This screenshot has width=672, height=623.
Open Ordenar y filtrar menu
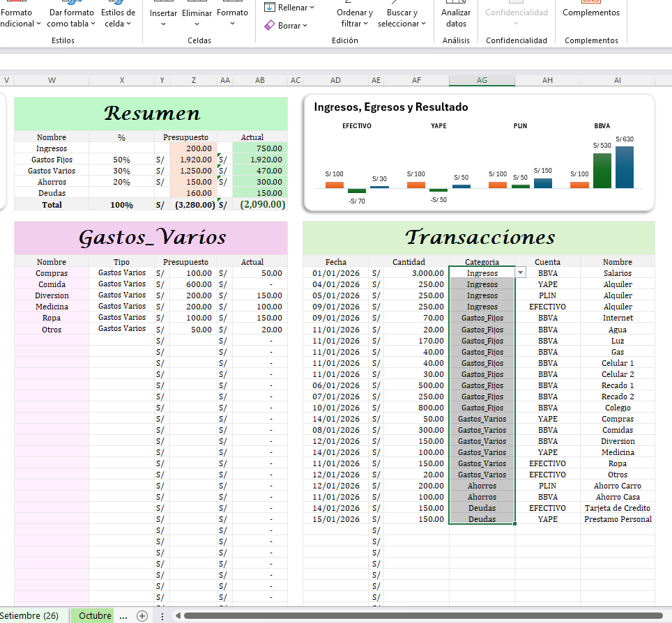point(354,18)
